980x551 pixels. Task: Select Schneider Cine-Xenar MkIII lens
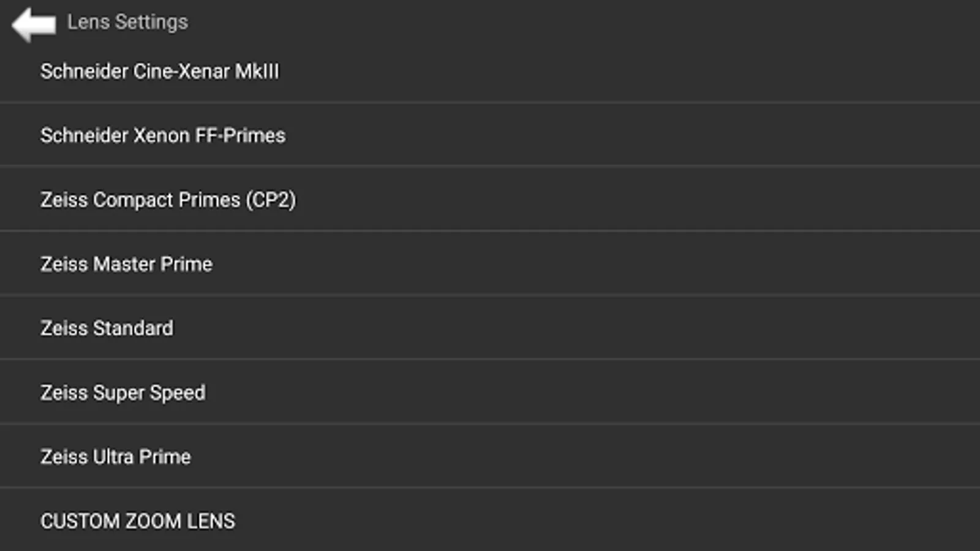click(x=159, y=72)
